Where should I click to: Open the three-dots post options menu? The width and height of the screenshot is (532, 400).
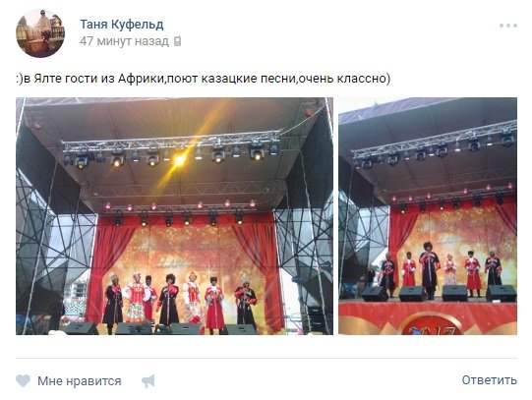(508, 26)
